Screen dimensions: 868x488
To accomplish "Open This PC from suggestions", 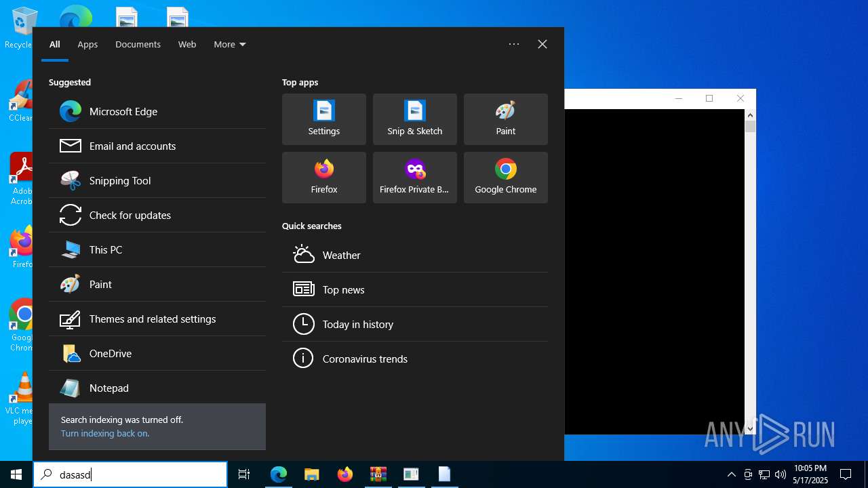I will pos(157,249).
